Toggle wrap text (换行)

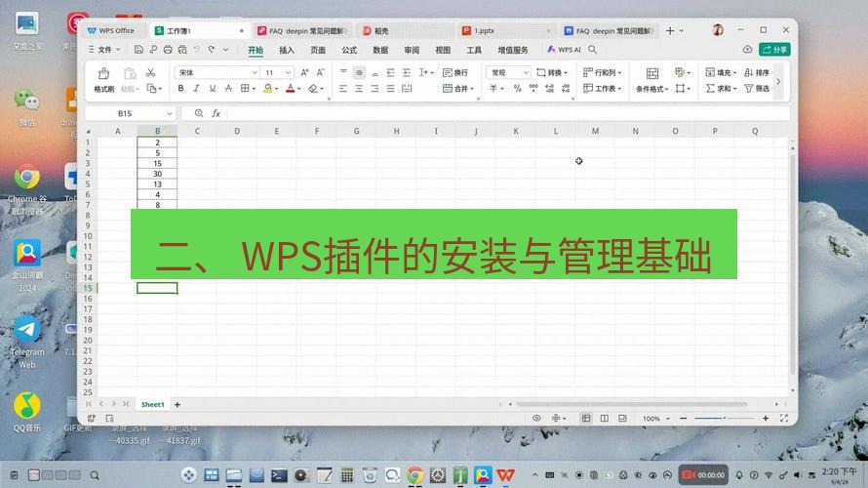pyautogui.click(x=455, y=72)
